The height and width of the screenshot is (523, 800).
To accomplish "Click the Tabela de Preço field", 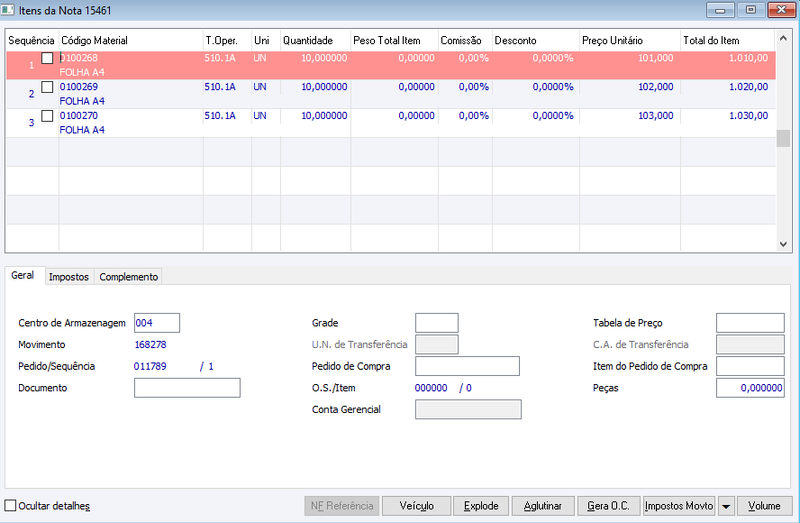I will coord(750,323).
